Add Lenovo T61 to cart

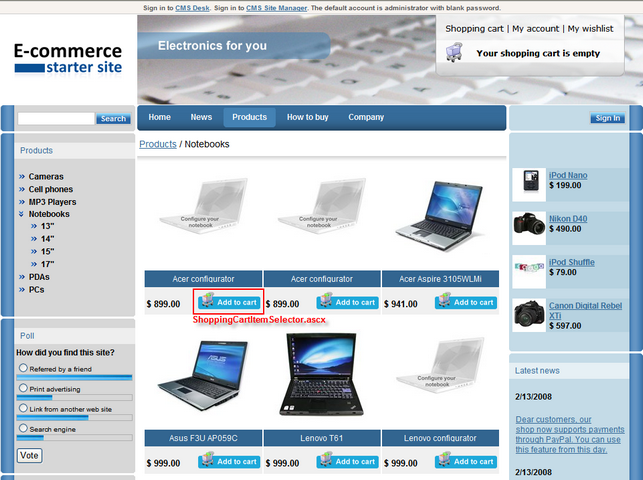347,461
